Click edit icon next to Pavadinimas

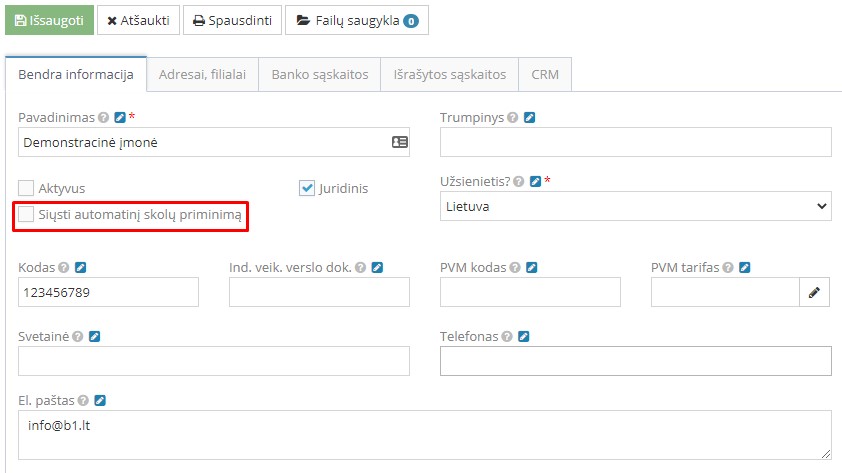(x=120, y=117)
